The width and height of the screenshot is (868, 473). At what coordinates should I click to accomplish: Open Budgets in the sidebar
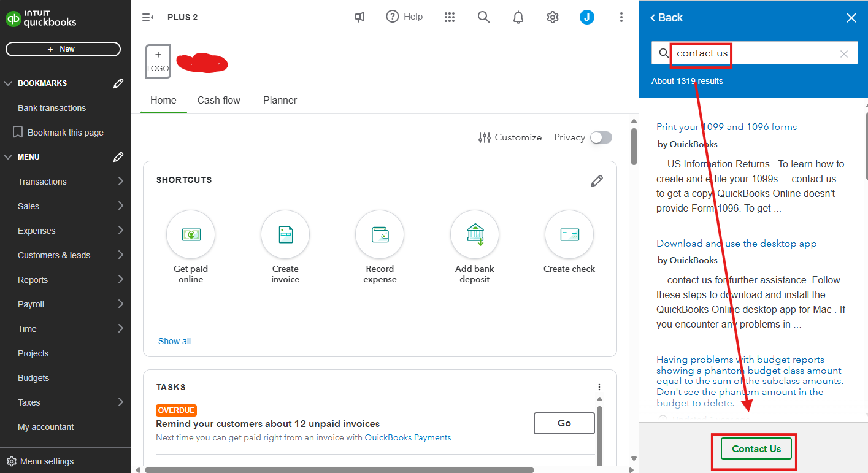(x=34, y=378)
